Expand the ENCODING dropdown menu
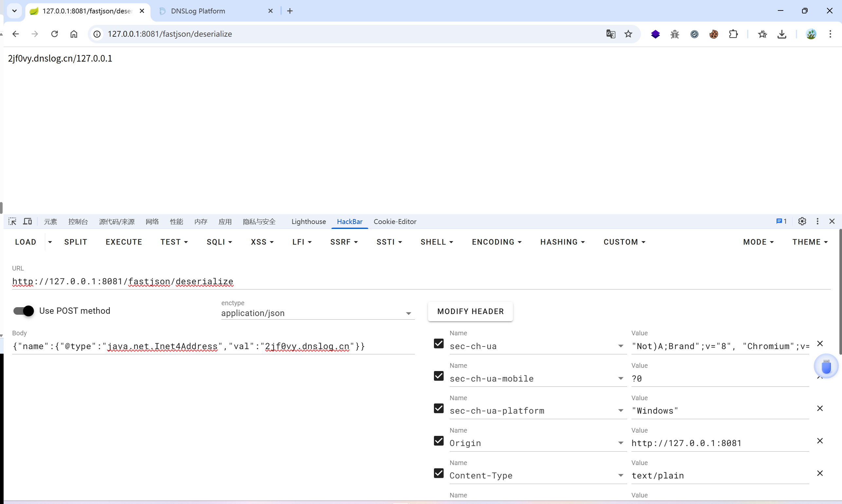Image resolution: width=842 pixels, height=504 pixels. pyautogui.click(x=496, y=242)
